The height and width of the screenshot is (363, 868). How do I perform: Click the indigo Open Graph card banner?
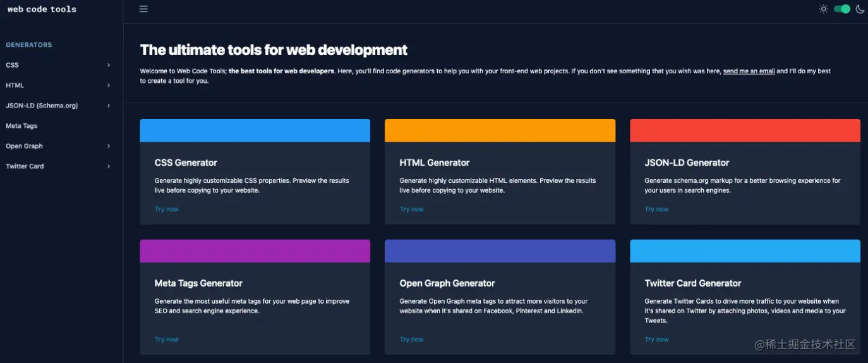[x=500, y=251]
